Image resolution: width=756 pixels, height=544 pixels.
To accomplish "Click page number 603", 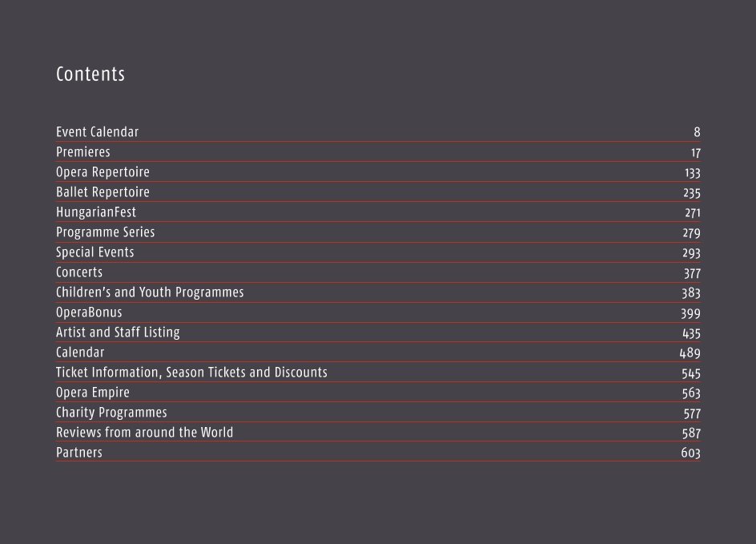I will pyautogui.click(x=690, y=453).
